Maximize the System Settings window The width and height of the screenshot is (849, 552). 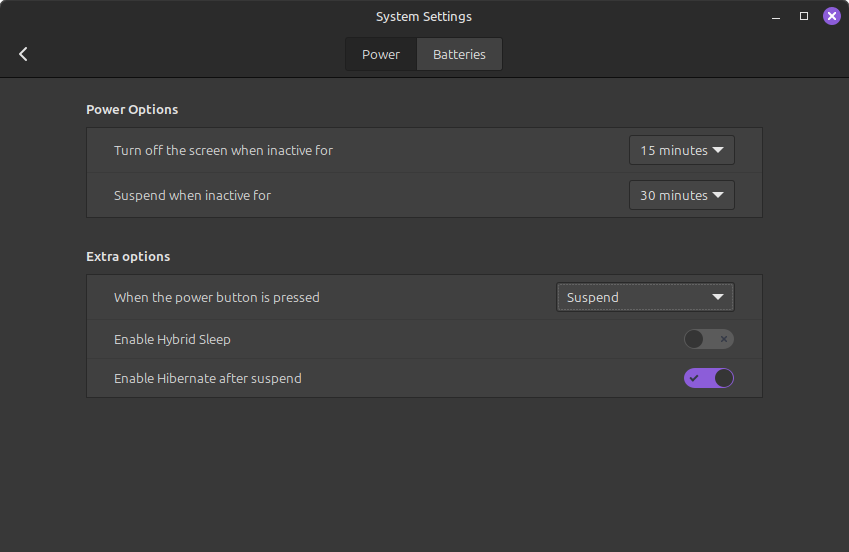point(804,17)
